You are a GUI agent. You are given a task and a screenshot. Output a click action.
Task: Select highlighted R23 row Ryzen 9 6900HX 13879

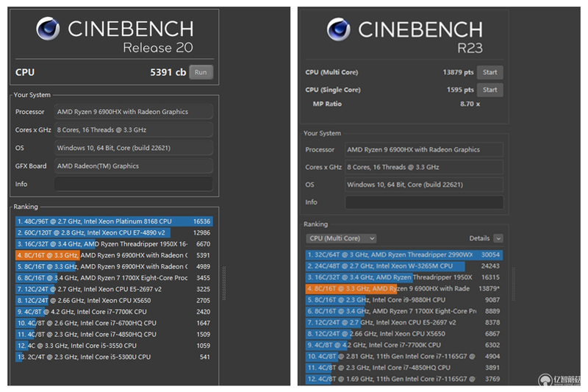click(x=404, y=288)
